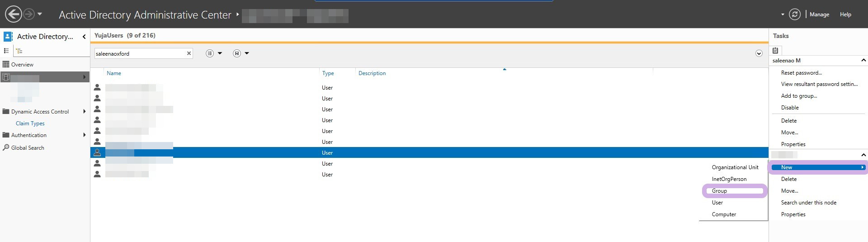Click Delete under saleenao M tasks
The image size is (868, 242).
(789, 121)
